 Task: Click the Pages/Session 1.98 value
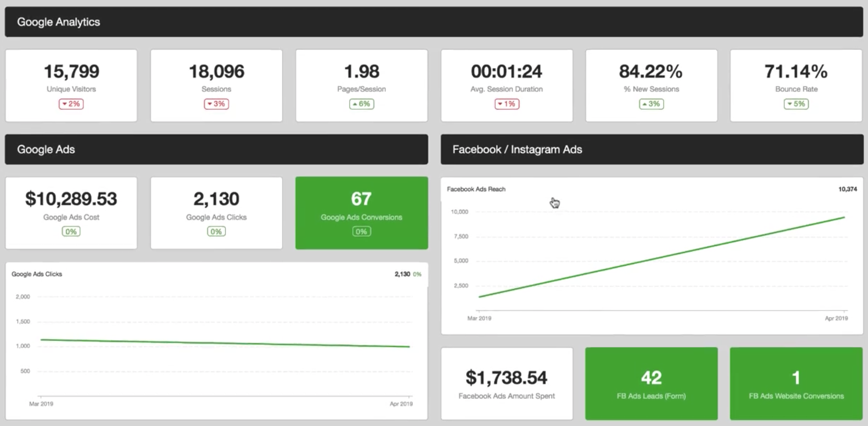point(362,71)
